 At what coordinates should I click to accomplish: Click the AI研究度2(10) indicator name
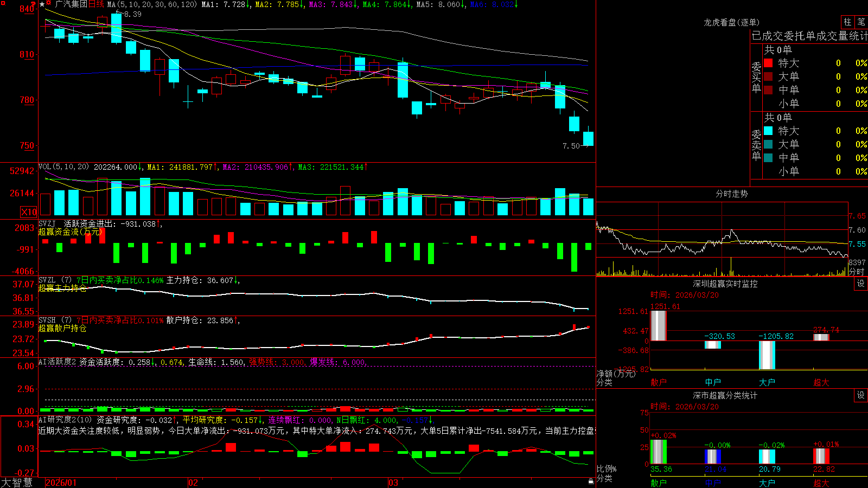(65, 420)
